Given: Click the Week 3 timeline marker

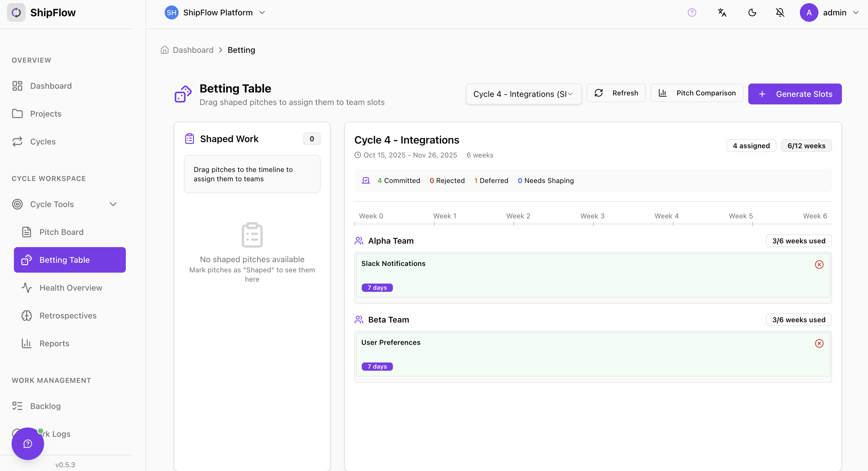Looking at the screenshot, I should [592, 216].
